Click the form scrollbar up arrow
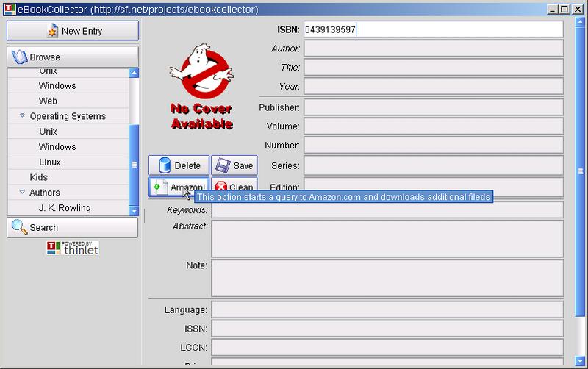The image size is (588, 369). point(580,22)
